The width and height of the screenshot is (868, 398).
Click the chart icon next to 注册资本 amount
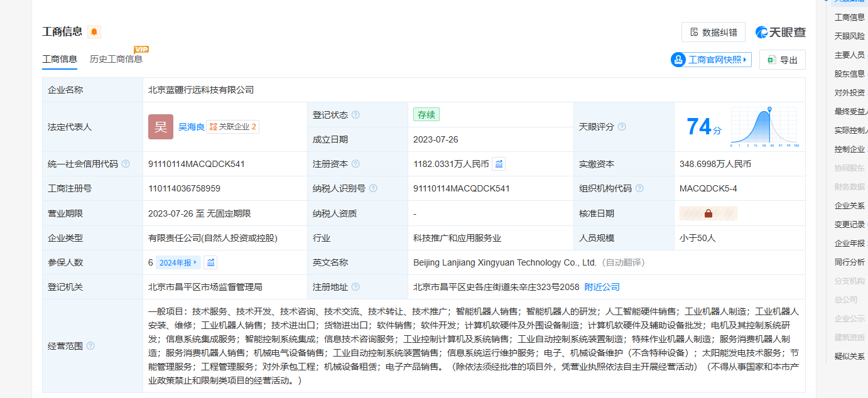499,164
